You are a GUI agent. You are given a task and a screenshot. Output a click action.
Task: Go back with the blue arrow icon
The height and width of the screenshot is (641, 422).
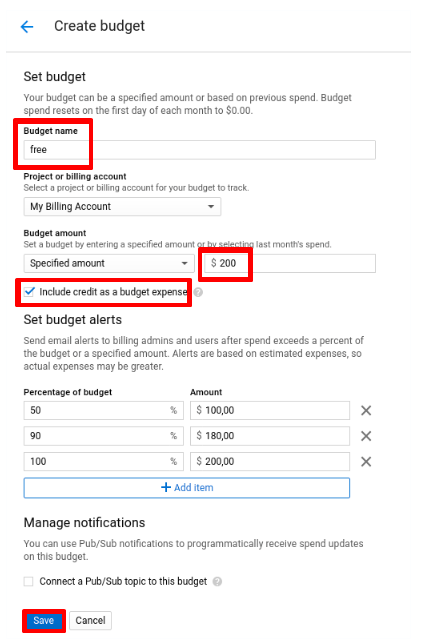(27, 27)
